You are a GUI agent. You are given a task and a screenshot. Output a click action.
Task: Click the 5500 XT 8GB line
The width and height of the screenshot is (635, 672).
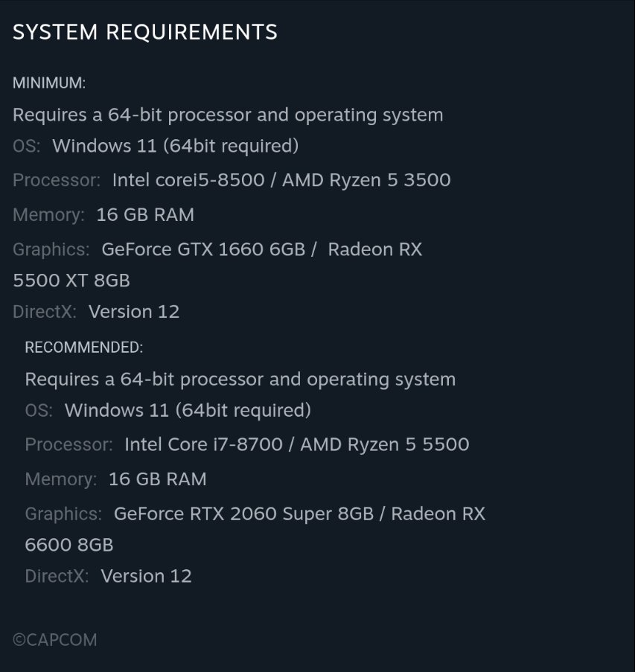pyautogui.click(x=71, y=281)
